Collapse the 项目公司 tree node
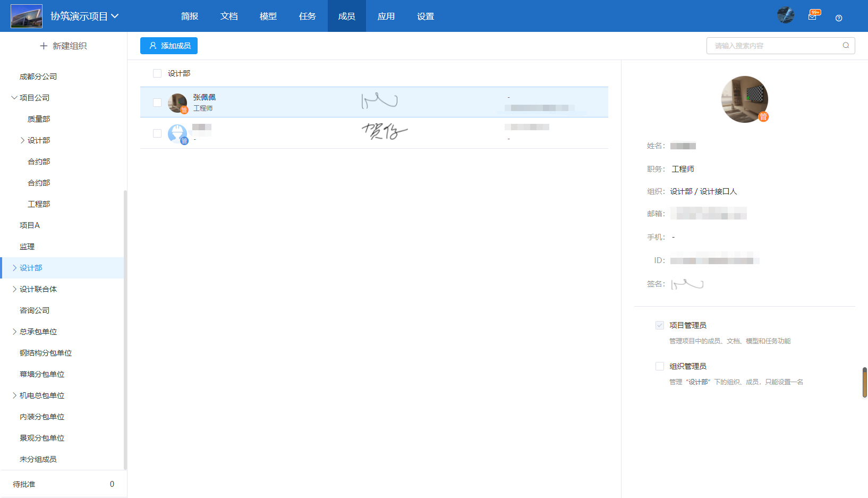 pos(14,97)
